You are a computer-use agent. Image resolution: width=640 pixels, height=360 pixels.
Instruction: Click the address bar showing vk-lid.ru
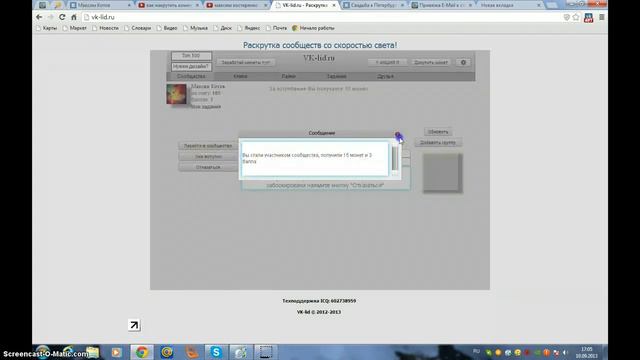[322, 17]
